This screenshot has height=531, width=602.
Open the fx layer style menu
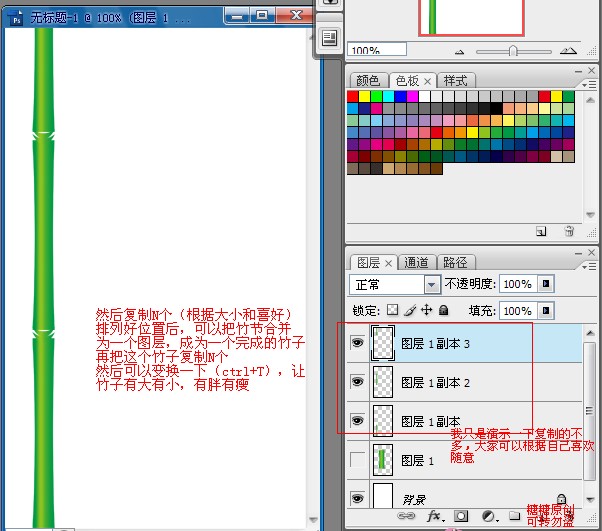click(435, 516)
